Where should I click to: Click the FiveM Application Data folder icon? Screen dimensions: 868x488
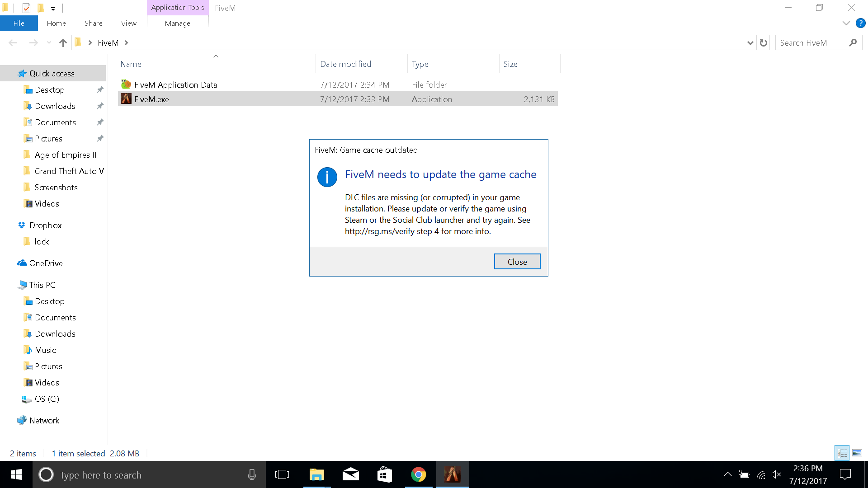click(126, 84)
